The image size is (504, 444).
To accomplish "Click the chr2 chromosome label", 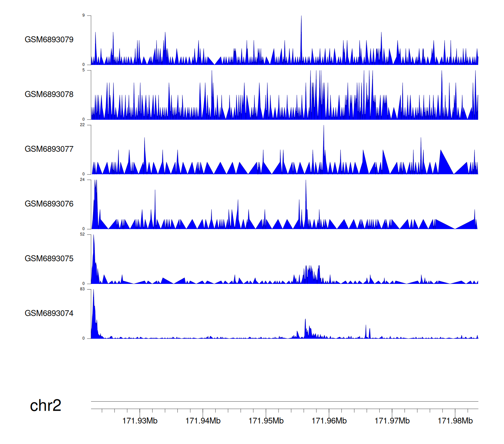I will click(x=46, y=406).
